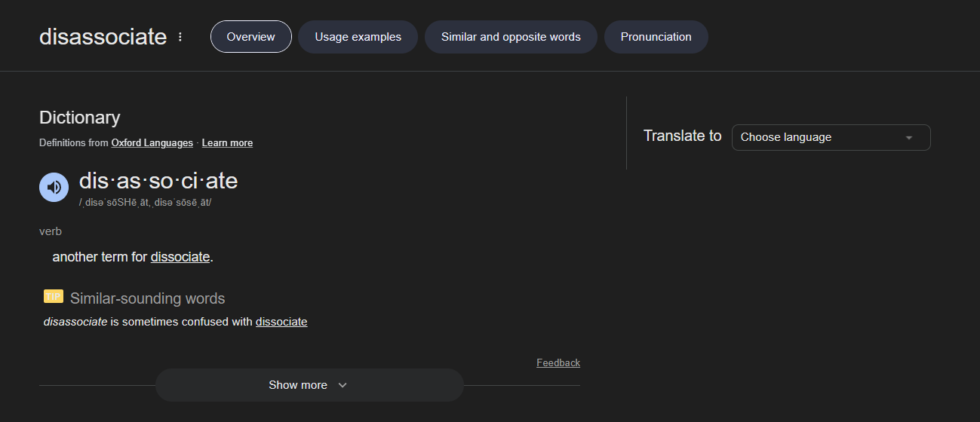Open the dissociate link in the definition
Image resolution: width=980 pixels, height=422 pixels.
pyautogui.click(x=180, y=257)
